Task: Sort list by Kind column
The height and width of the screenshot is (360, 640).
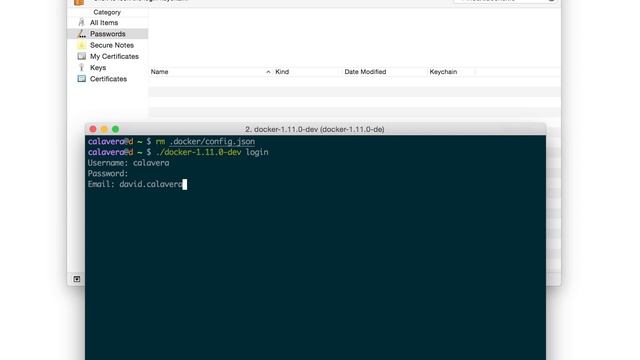Action: pyautogui.click(x=282, y=72)
